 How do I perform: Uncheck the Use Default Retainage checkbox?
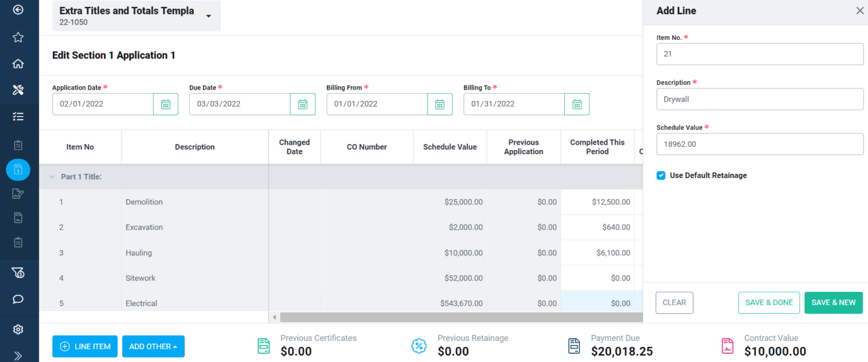pos(661,175)
